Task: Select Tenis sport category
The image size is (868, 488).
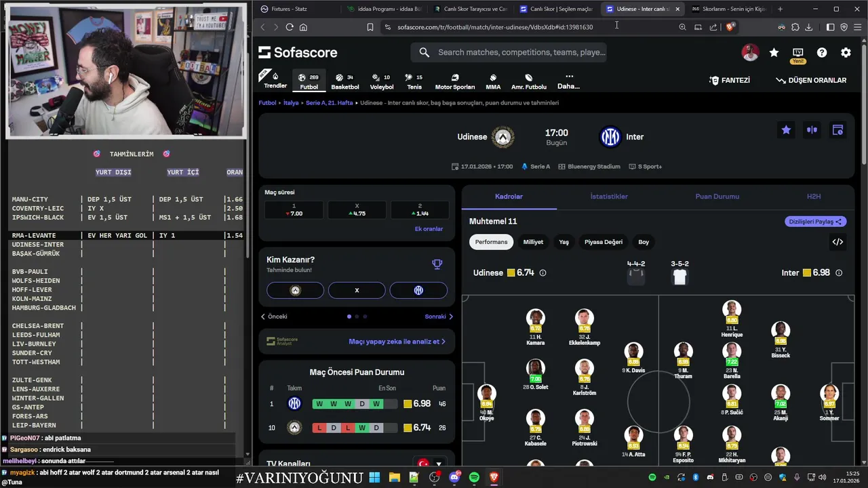Action: pyautogui.click(x=414, y=81)
